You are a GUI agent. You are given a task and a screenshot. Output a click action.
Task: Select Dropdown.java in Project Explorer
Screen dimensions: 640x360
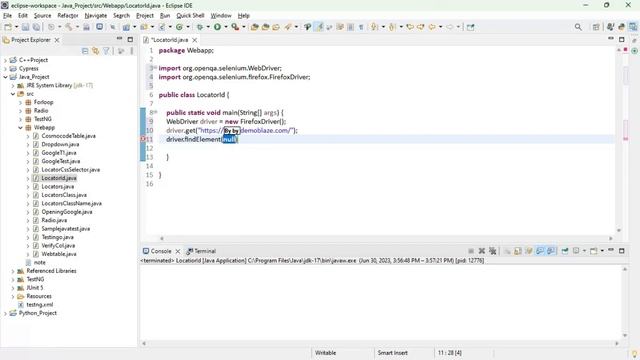coord(60,144)
